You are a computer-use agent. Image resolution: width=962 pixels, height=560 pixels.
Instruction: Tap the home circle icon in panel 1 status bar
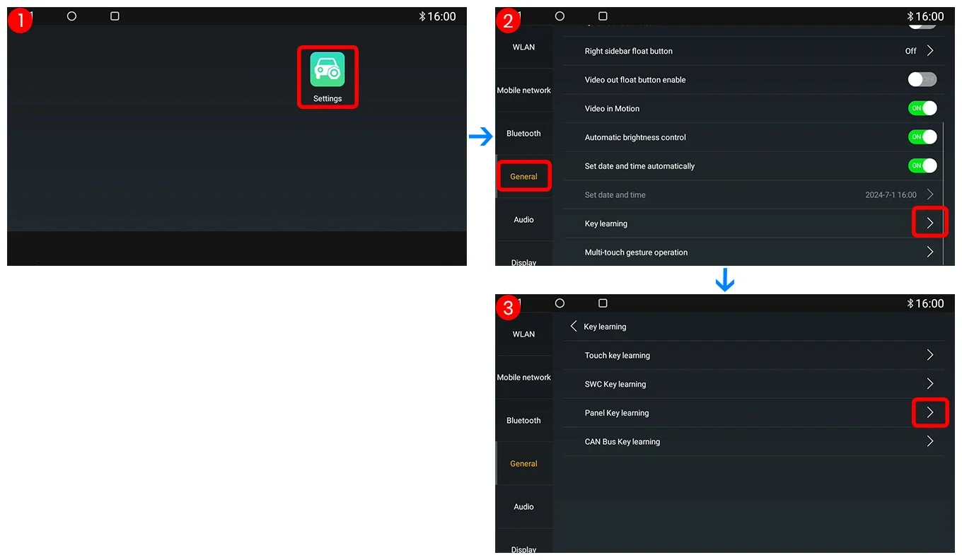pos(71,16)
